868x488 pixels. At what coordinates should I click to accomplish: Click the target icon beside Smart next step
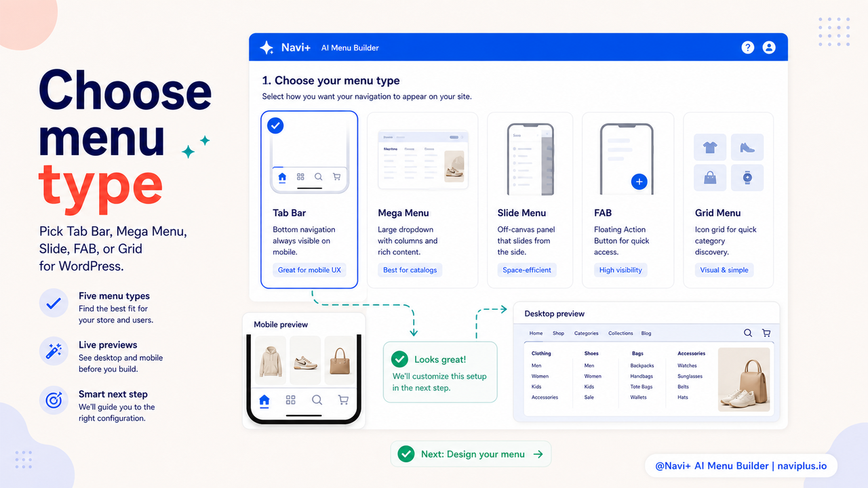[x=54, y=400]
